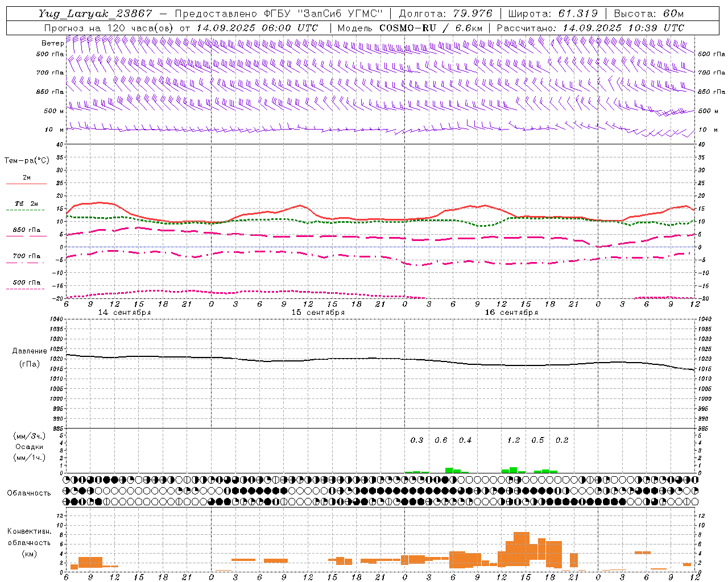Click the model name COSMO-RU / 6.6км
The image size is (728, 582).
(431, 28)
